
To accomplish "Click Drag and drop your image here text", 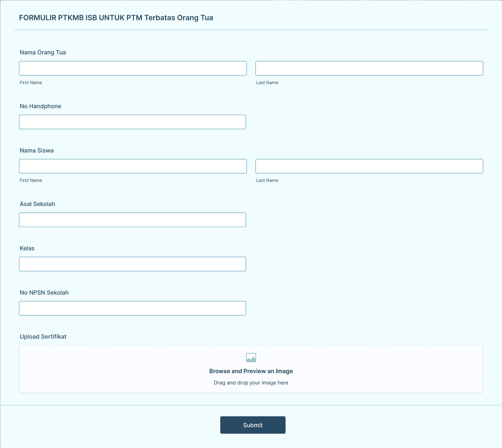I will coord(251,383).
